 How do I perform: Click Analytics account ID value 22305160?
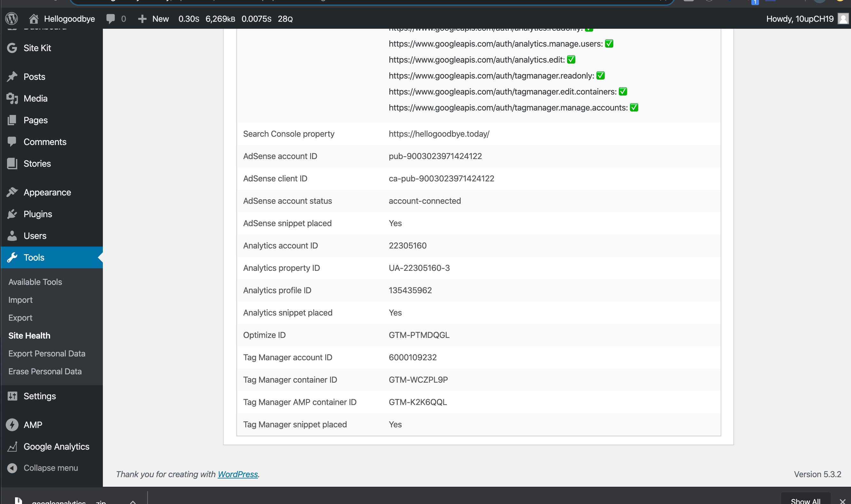pyautogui.click(x=408, y=246)
